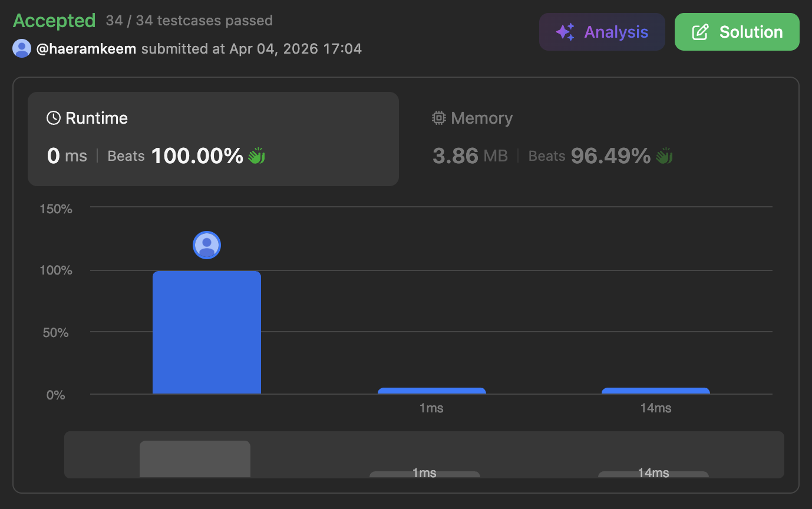Image resolution: width=812 pixels, height=509 pixels.
Task: Click the sparkle icon on Analysis button
Action: pyautogui.click(x=565, y=32)
